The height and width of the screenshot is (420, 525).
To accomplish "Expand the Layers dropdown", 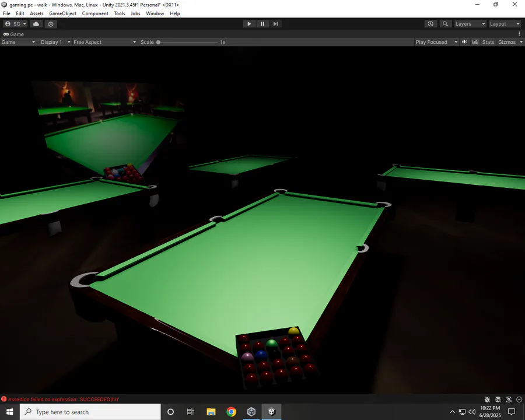I will click(470, 24).
